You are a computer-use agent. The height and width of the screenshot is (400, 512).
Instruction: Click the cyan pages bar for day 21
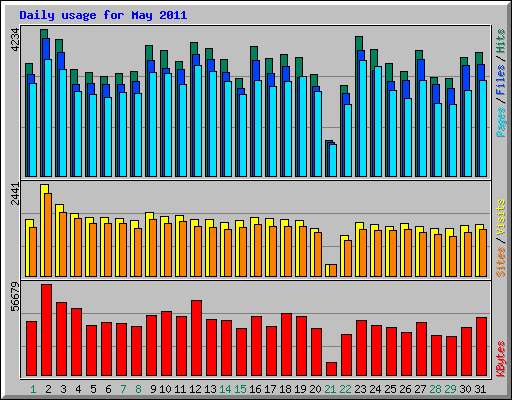[333, 160]
